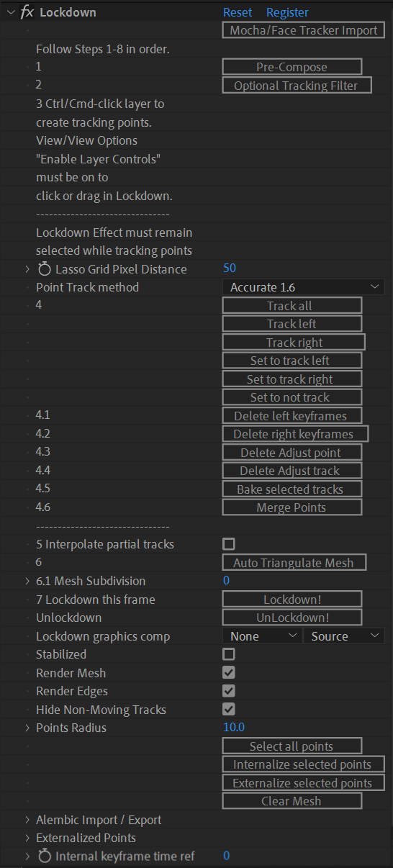Expand 6.1 Mesh Subdivision property

(27, 581)
